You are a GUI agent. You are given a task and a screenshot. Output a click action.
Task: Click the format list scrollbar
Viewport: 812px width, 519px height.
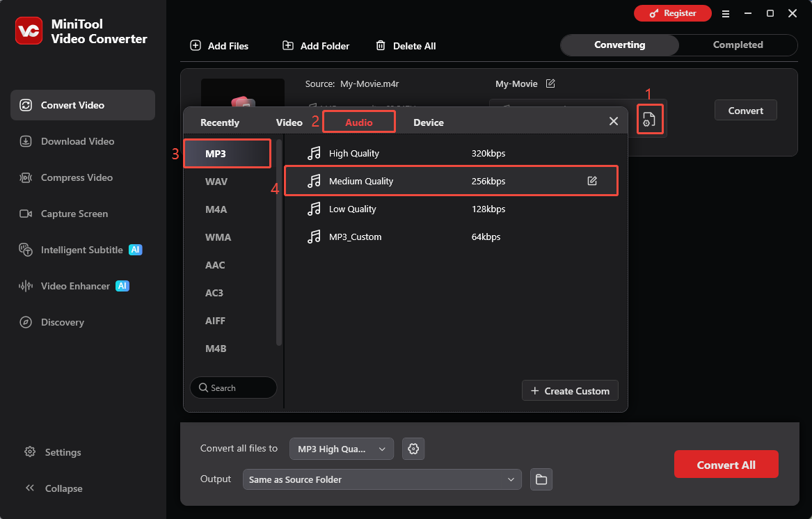(x=278, y=242)
